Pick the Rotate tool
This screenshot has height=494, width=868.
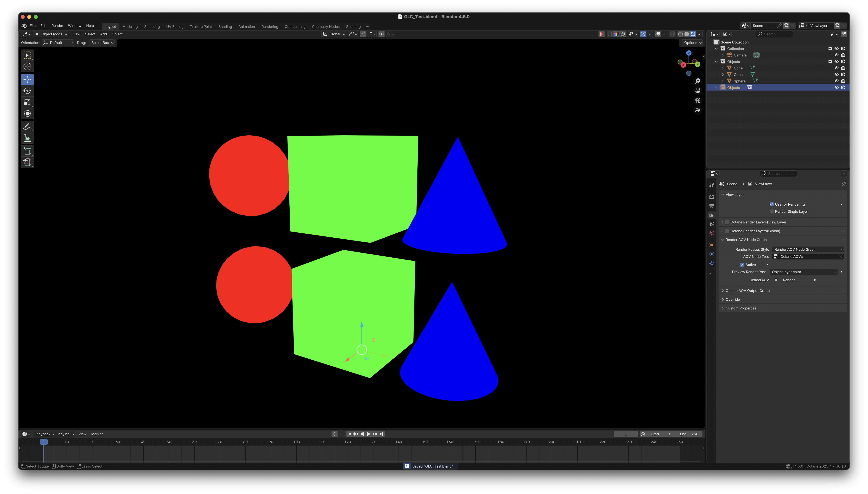tap(27, 91)
